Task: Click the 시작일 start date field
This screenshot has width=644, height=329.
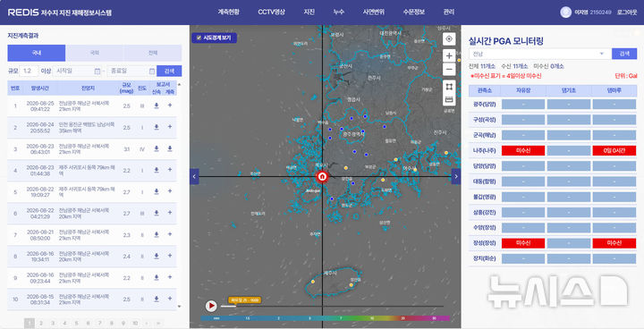Action: click(x=77, y=71)
